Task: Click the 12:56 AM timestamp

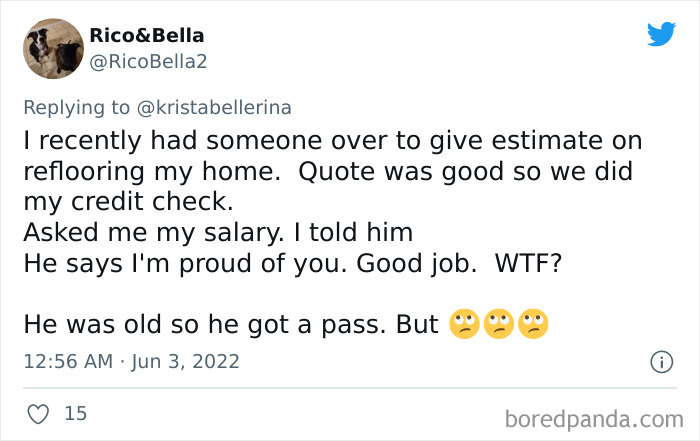Action: (x=68, y=361)
